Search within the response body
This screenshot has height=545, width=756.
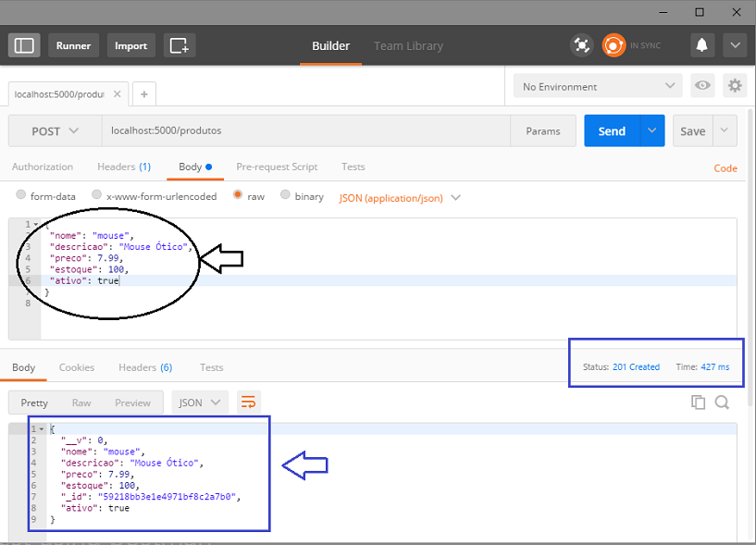pyautogui.click(x=722, y=403)
